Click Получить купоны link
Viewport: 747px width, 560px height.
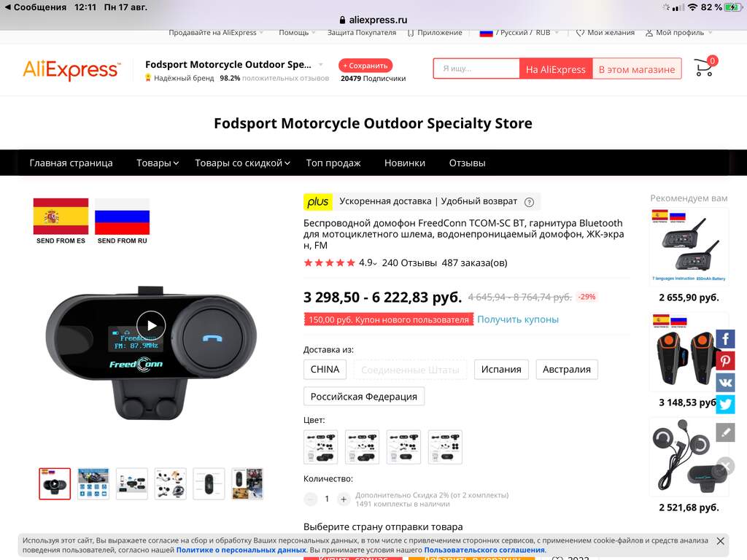pos(518,319)
